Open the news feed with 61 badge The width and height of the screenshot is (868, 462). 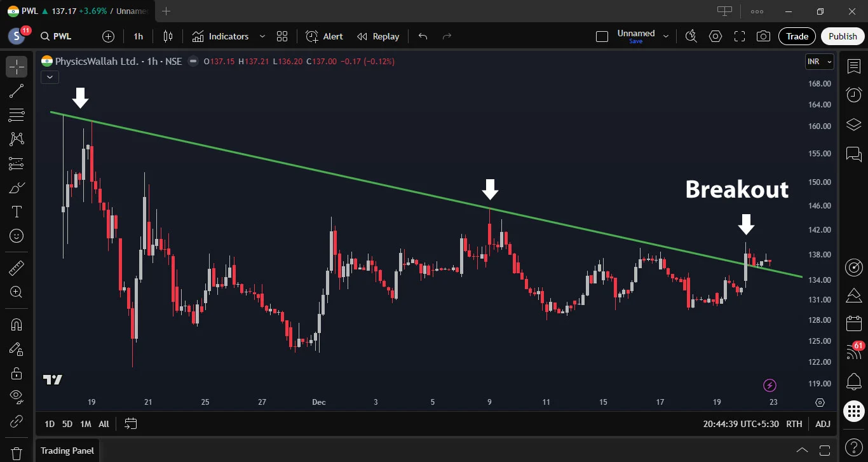(854, 352)
